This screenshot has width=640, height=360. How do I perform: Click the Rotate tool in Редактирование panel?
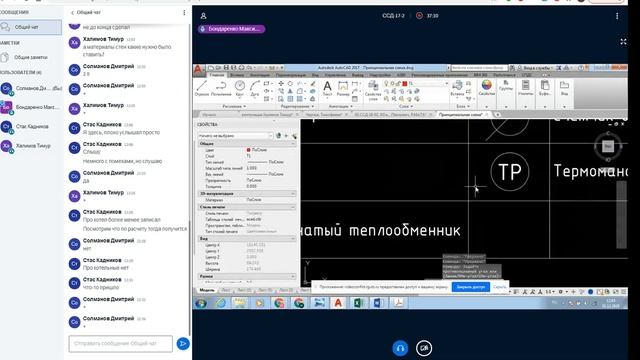290,84
